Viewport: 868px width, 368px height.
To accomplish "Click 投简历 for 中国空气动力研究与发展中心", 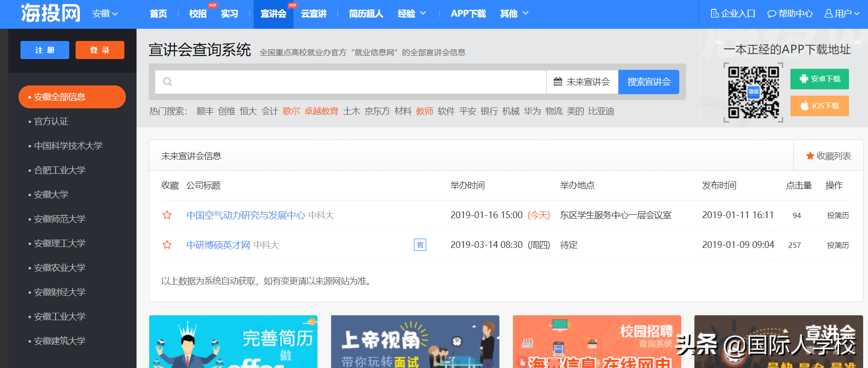I will pyautogui.click(x=838, y=215).
